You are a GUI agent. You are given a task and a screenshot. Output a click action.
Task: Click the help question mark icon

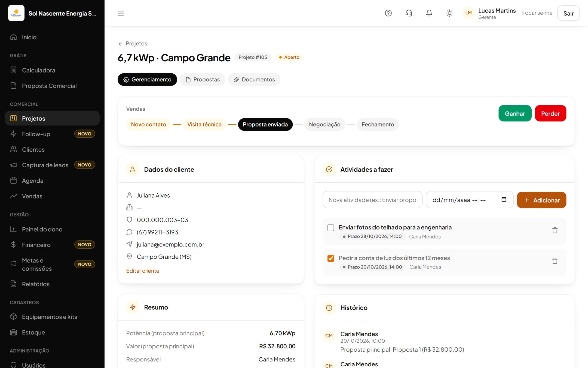coord(388,13)
